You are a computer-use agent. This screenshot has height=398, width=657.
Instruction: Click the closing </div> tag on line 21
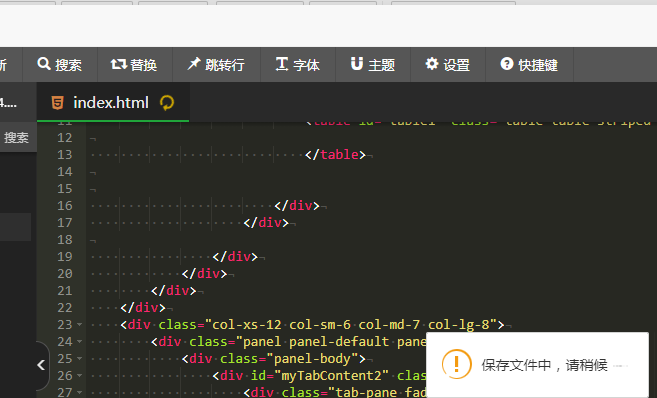pyautogui.click(x=173, y=291)
